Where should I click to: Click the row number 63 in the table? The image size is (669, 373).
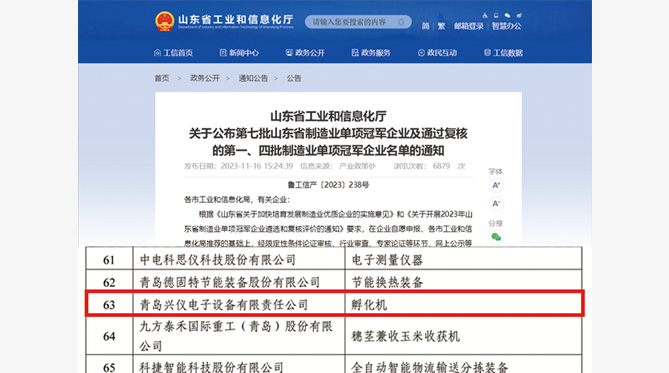(x=109, y=305)
